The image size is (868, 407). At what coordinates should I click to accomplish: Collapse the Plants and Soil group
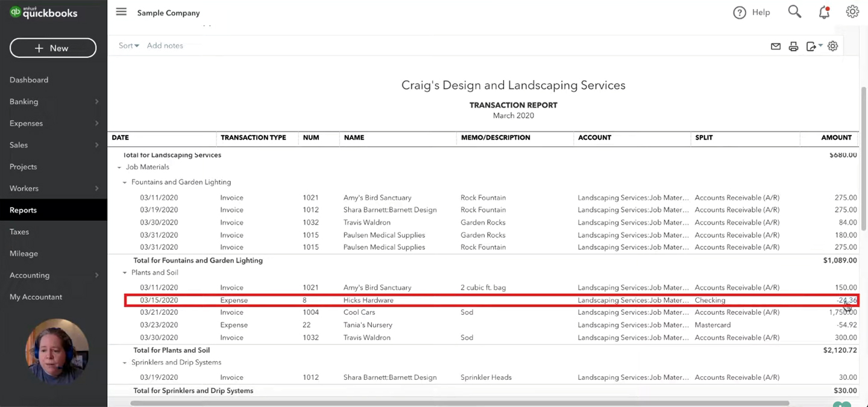(125, 273)
